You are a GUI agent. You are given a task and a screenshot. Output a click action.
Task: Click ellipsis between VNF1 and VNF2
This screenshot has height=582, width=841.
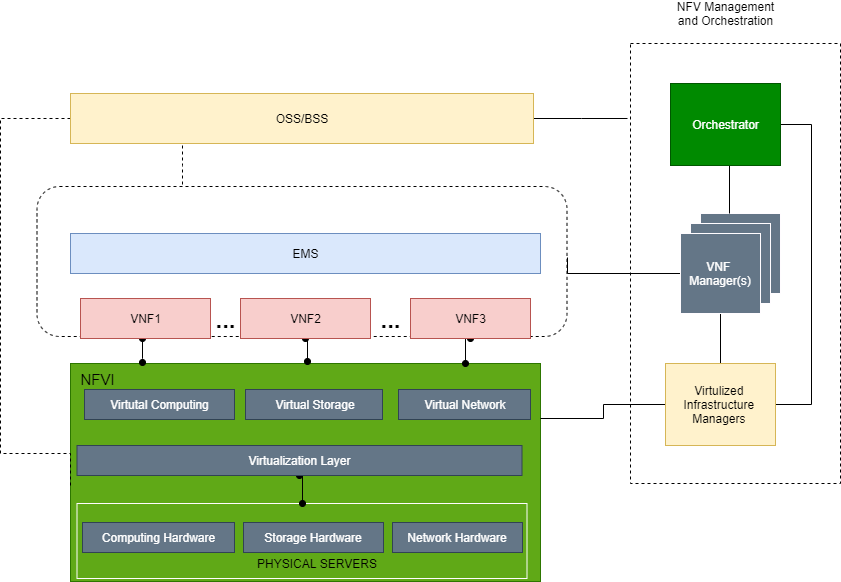coord(225,326)
